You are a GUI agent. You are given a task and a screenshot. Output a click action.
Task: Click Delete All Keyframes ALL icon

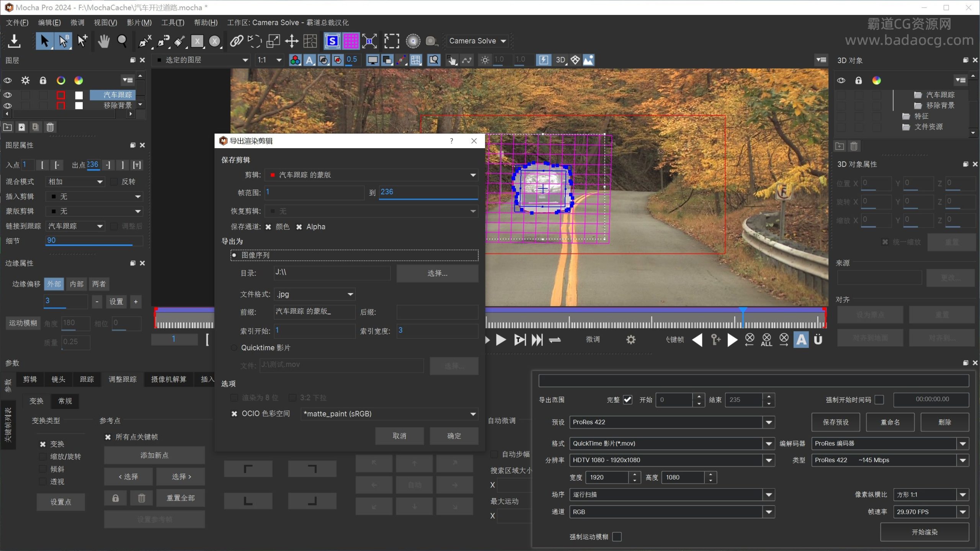(x=766, y=340)
